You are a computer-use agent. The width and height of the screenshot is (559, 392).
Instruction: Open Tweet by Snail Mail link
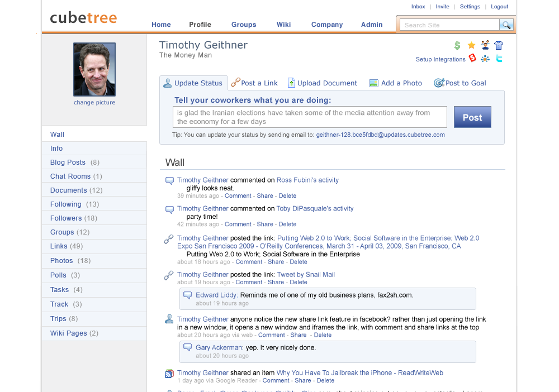306,275
